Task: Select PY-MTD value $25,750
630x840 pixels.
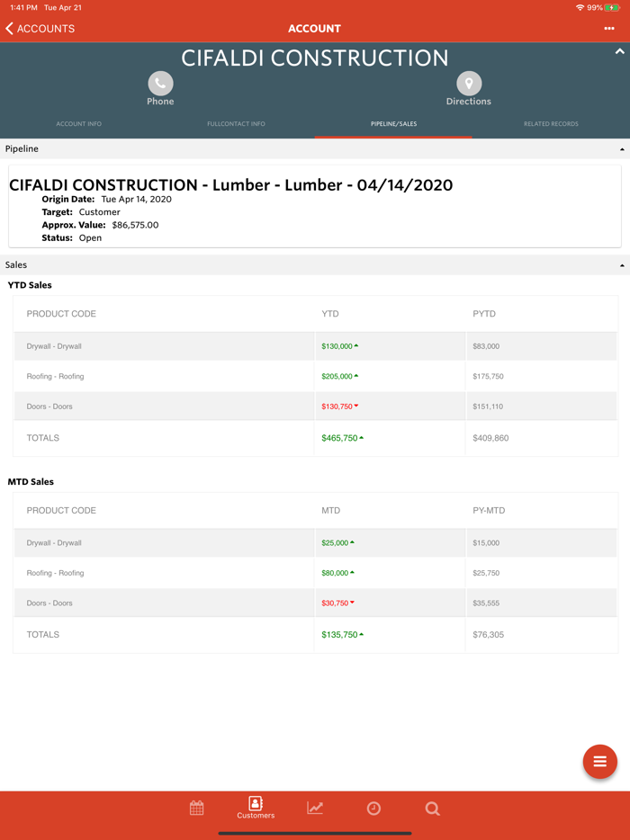Action: [x=486, y=573]
